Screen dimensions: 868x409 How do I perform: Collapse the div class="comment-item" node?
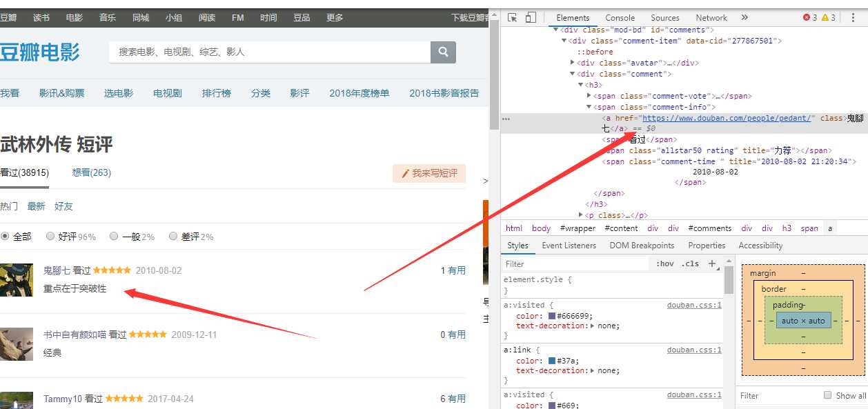coord(564,41)
